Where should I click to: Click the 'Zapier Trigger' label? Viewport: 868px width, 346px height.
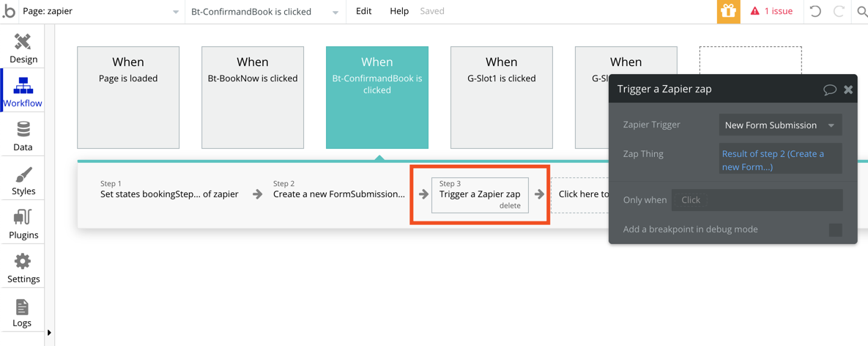[x=652, y=125]
